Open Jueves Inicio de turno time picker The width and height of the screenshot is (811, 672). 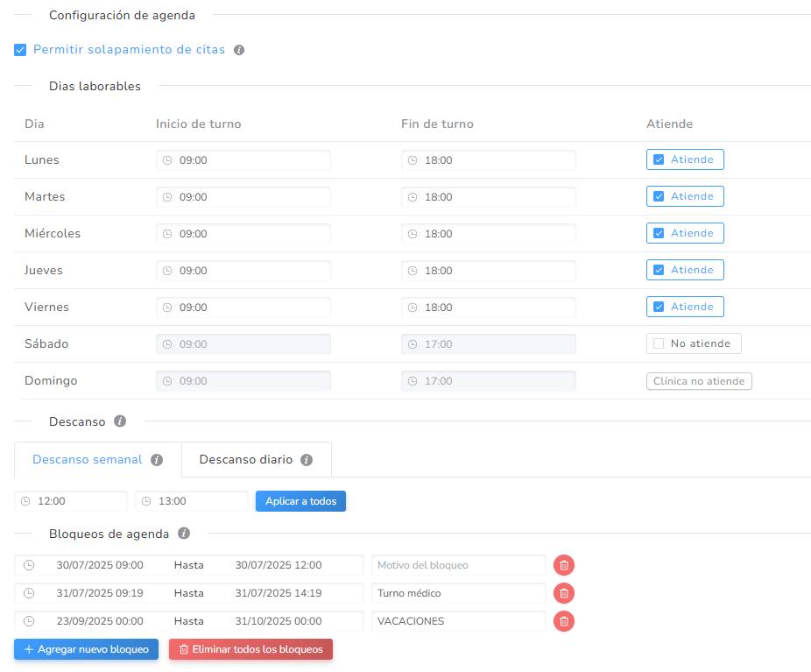[243, 271]
